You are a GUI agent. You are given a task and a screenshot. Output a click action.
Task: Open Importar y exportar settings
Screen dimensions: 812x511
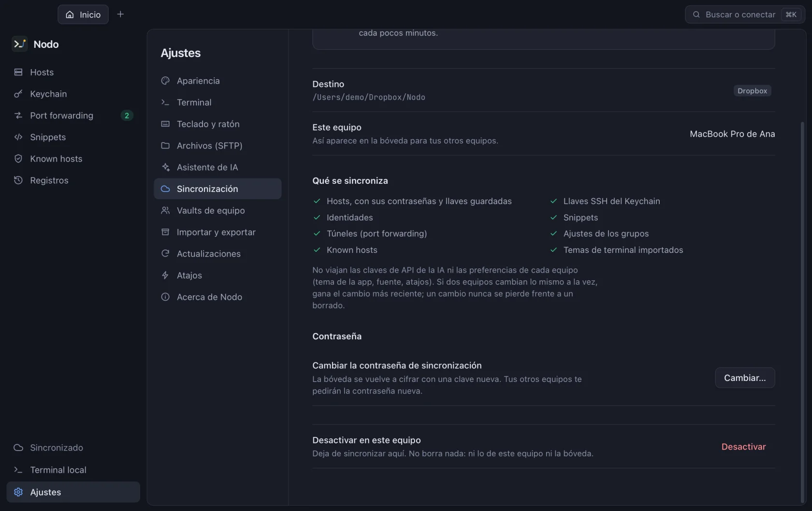217,232
